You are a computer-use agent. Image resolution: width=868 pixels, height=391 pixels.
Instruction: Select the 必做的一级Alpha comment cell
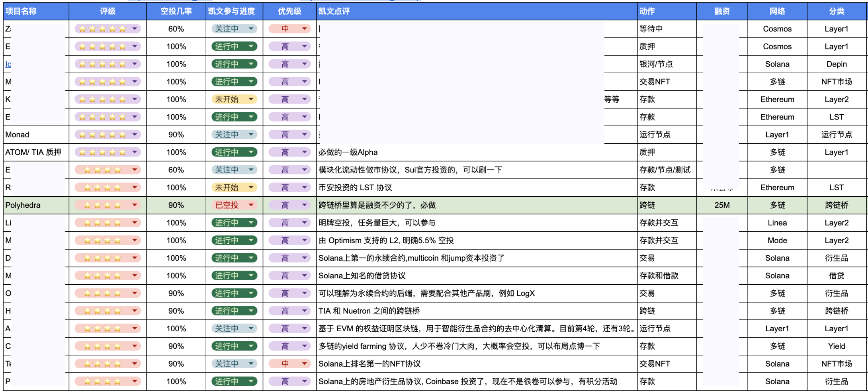477,152
